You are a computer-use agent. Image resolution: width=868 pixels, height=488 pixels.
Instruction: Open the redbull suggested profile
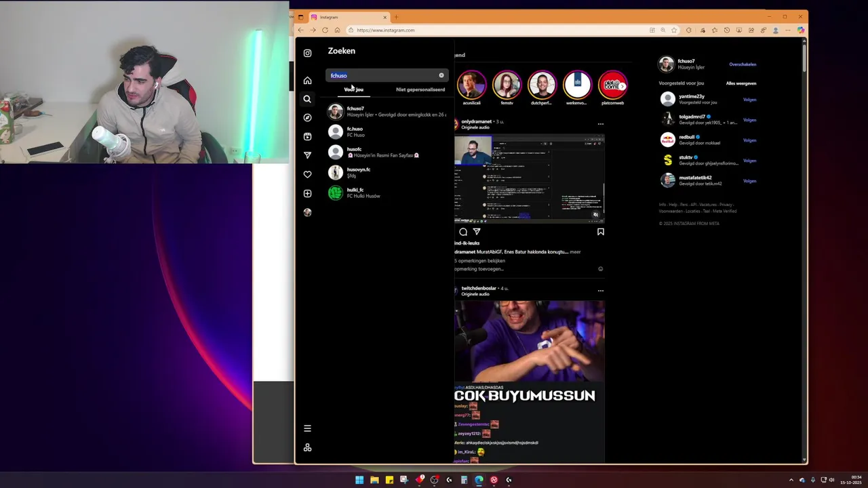pyautogui.click(x=686, y=137)
